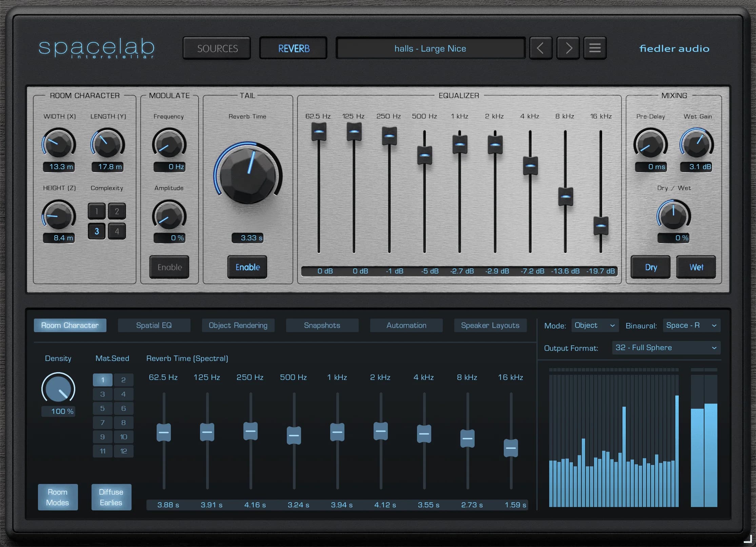The height and width of the screenshot is (547, 756).
Task: Open the Room Modes settings
Action: coord(58,497)
